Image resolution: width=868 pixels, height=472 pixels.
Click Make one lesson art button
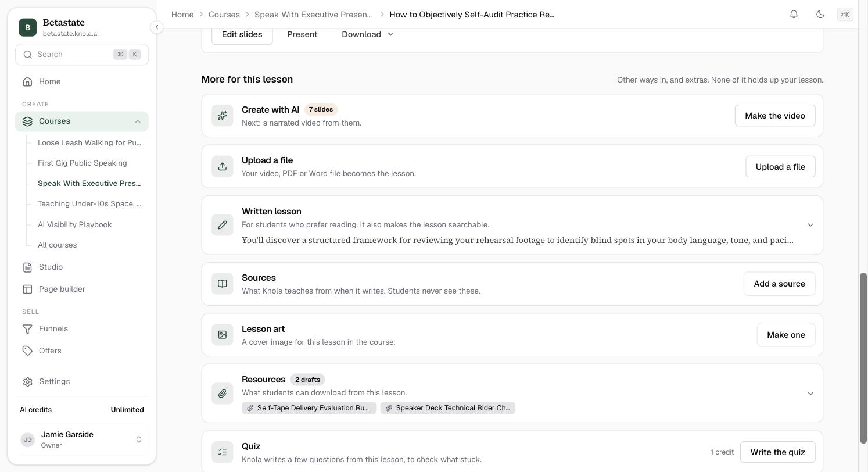786,335
